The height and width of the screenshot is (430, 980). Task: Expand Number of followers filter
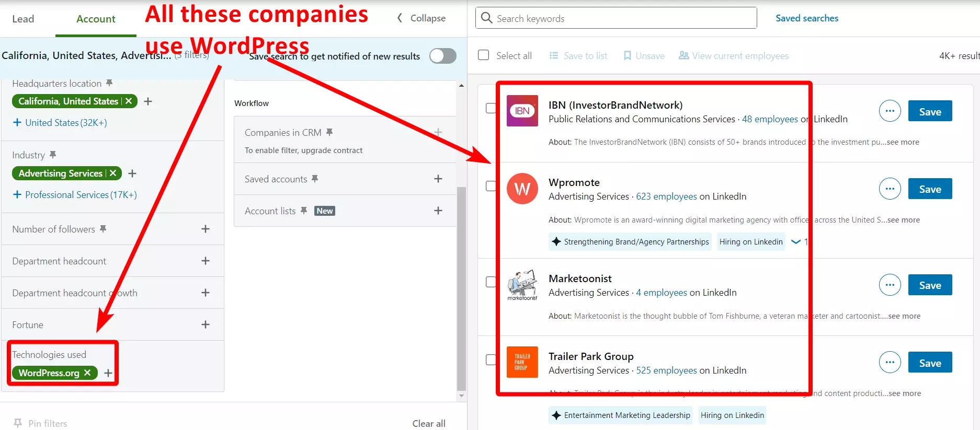[x=206, y=229]
